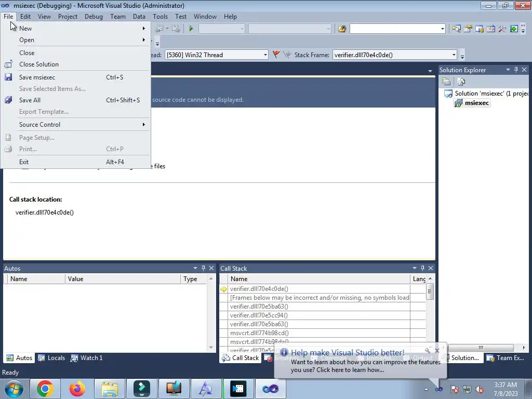Click the Navigate Forward toolbar icon
Screen dimensions: 532x399
pos(176,29)
